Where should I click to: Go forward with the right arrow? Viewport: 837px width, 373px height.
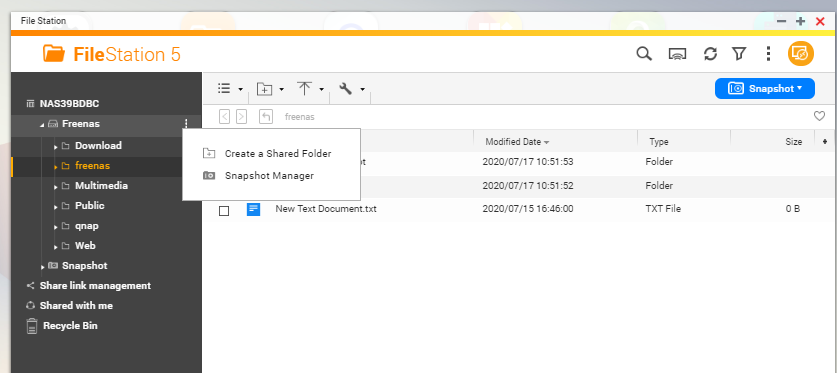pyautogui.click(x=241, y=116)
